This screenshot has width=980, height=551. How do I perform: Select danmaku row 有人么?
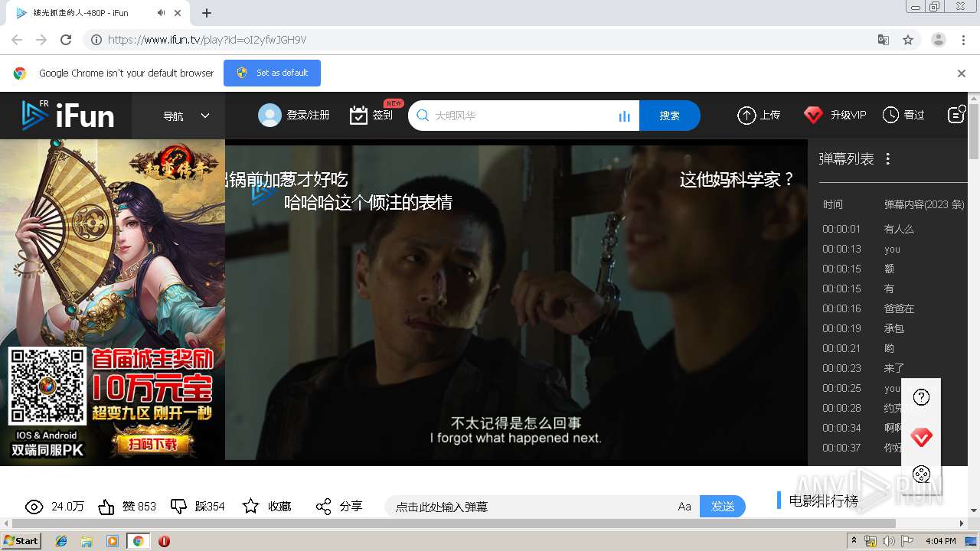(x=899, y=229)
